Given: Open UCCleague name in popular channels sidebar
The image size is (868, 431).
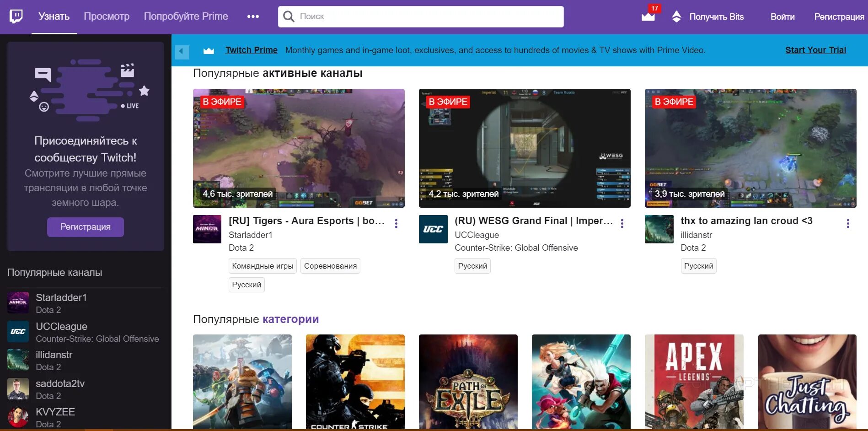Looking at the screenshot, I should point(62,327).
